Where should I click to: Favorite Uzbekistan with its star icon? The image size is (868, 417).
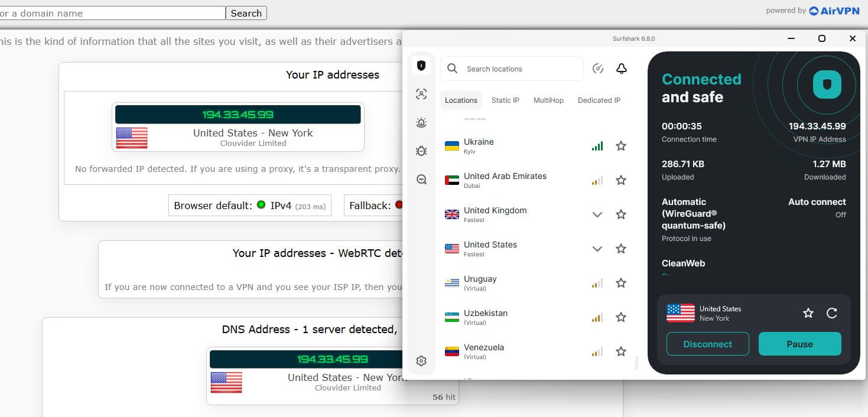tap(621, 317)
